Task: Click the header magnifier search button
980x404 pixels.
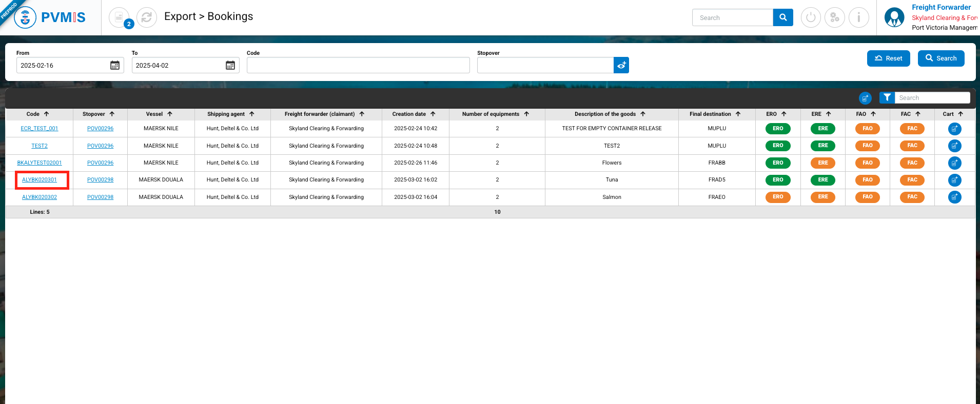Action: pyautogui.click(x=783, y=17)
